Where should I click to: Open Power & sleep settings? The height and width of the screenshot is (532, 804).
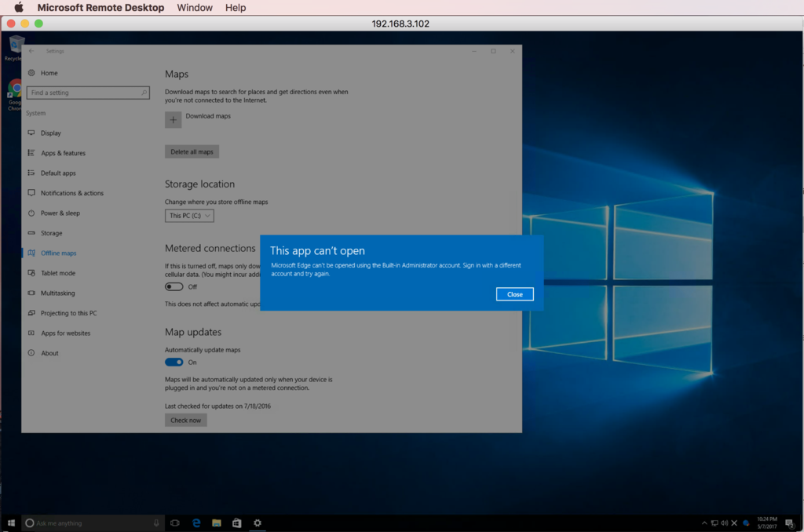tap(60, 213)
